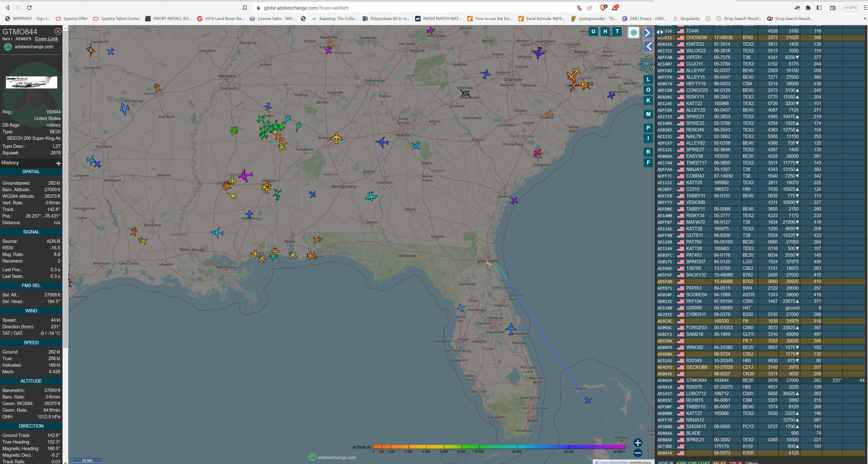Click the sidebar width toggle arrows
This screenshot has width=868, height=464.
[x=660, y=32]
